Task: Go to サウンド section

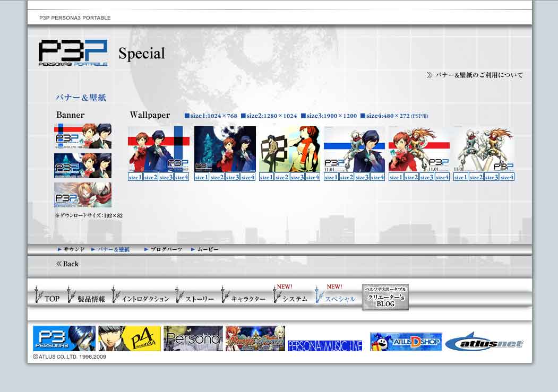Action: click(x=71, y=249)
